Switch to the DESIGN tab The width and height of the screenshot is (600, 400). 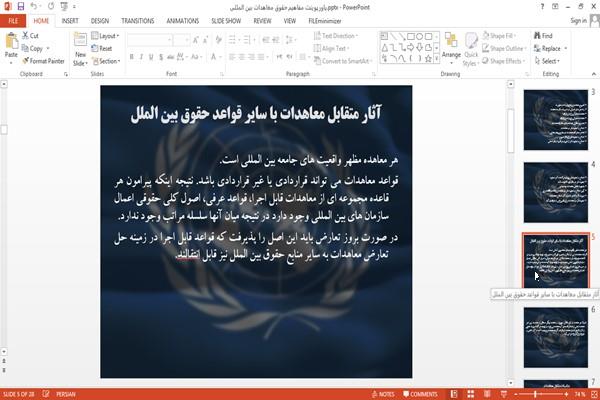point(99,21)
